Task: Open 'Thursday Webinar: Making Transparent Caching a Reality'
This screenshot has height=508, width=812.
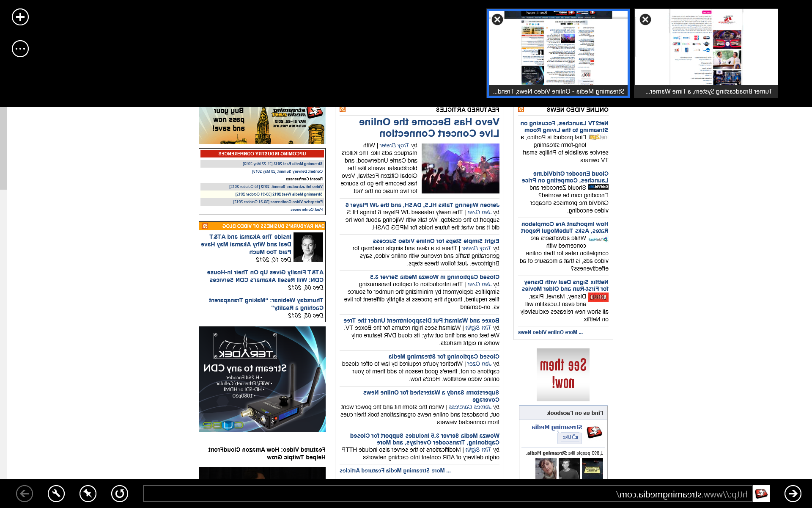Action: [266, 304]
